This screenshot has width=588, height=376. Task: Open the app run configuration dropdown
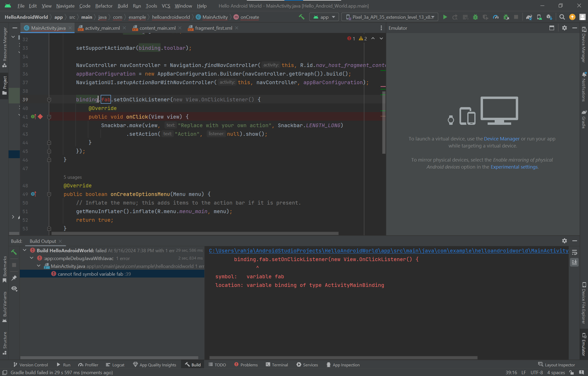324,17
